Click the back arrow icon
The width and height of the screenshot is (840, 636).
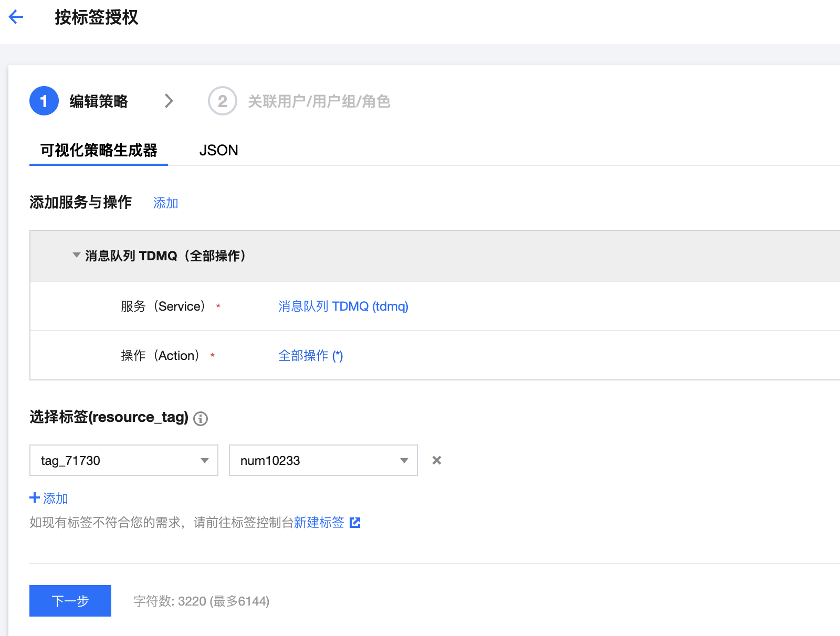[16, 17]
